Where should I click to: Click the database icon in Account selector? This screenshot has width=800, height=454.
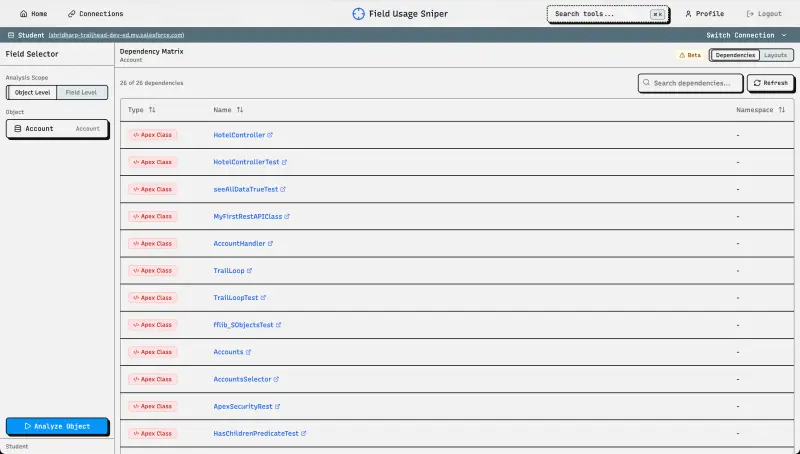[17, 129]
